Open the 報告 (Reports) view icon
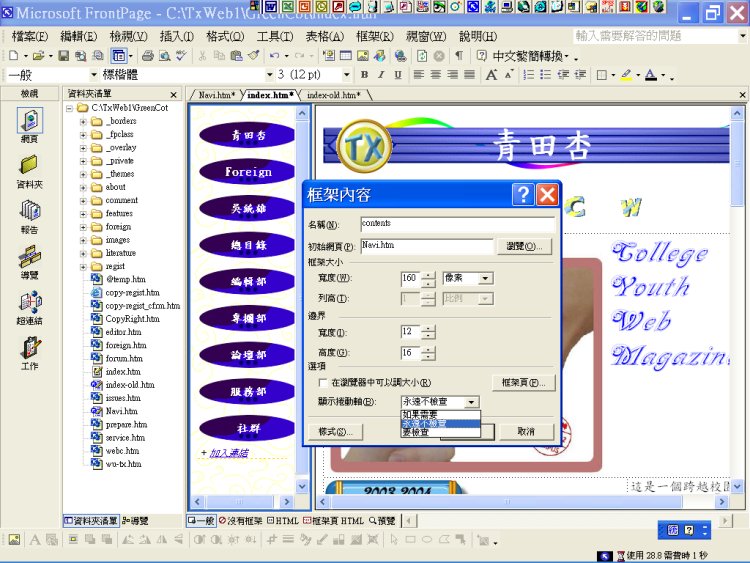This screenshot has height=563, width=750. click(x=29, y=212)
